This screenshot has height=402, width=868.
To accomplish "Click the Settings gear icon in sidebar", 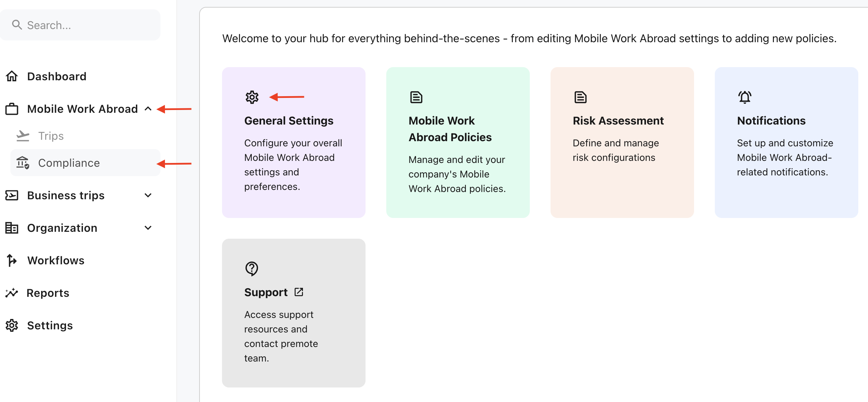I will (12, 326).
